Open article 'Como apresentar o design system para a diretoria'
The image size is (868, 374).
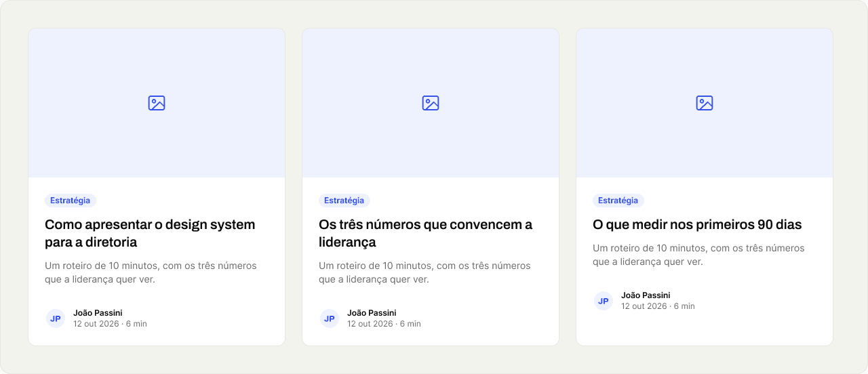pos(150,233)
